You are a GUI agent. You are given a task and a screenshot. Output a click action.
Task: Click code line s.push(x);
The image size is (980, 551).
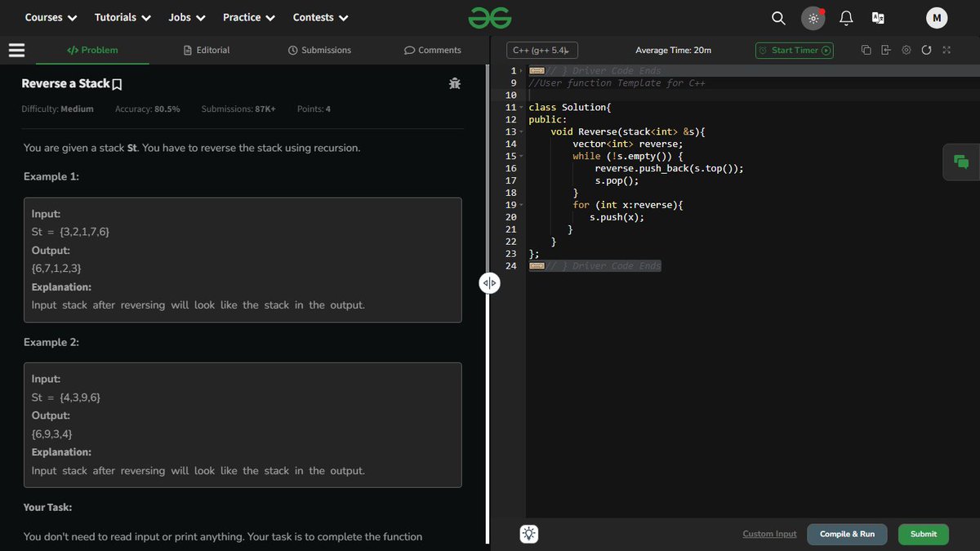click(617, 218)
